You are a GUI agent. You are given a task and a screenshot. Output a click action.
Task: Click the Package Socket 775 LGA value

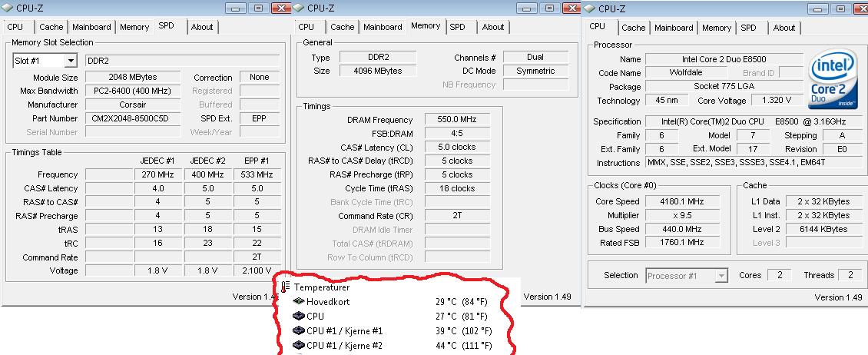(724, 86)
